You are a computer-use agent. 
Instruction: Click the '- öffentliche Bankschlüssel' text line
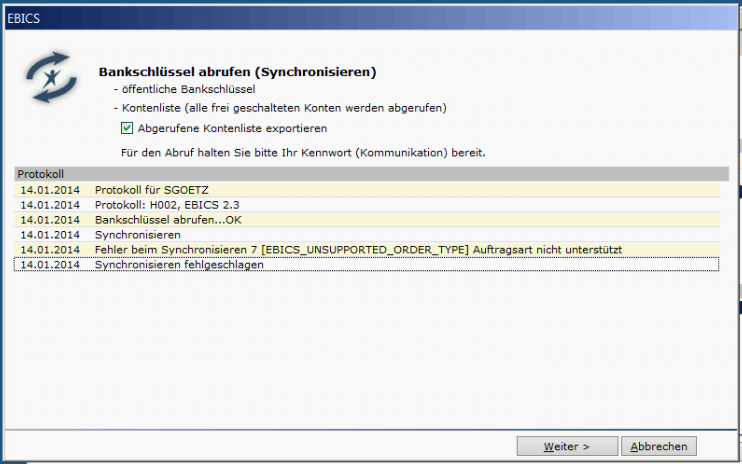[185, 89]
